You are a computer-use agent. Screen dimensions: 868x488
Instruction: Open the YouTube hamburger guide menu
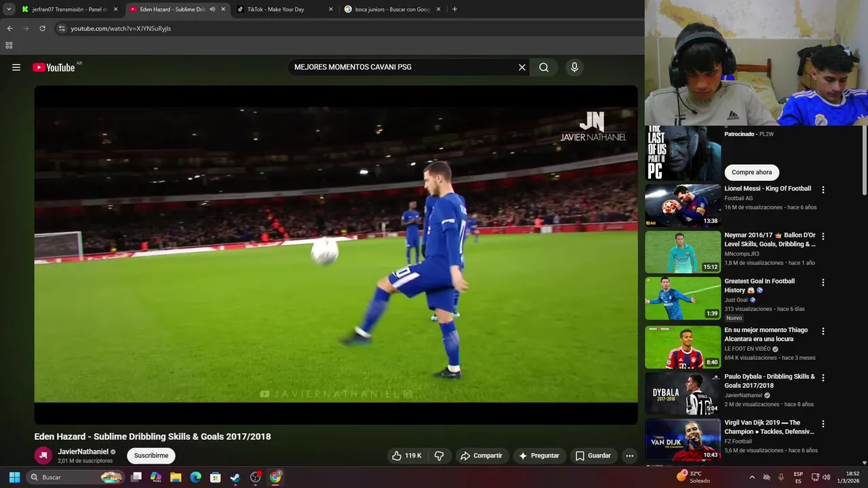pyautogui.click(x=16, y=67)
